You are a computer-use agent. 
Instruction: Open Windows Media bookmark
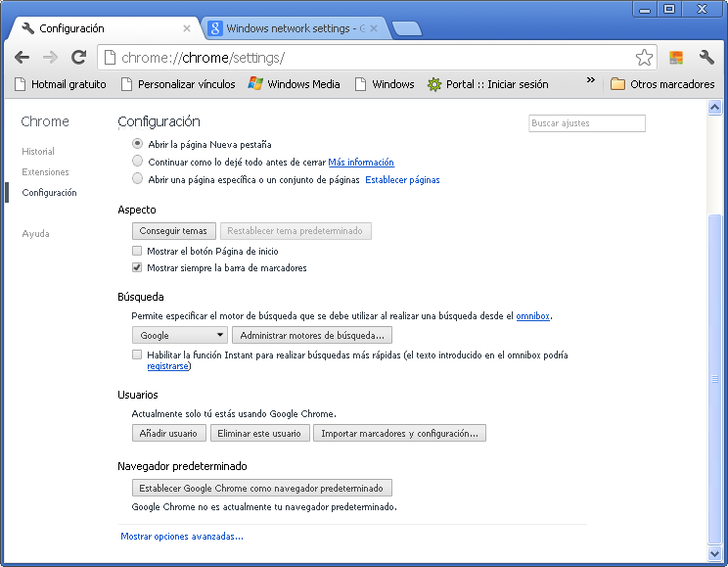click(x=294, y=84)
